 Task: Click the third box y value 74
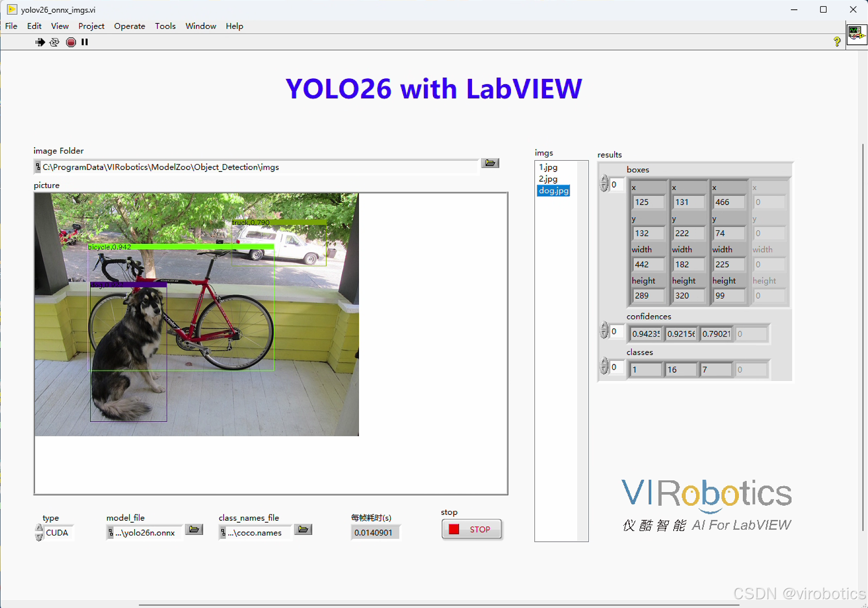729,233
